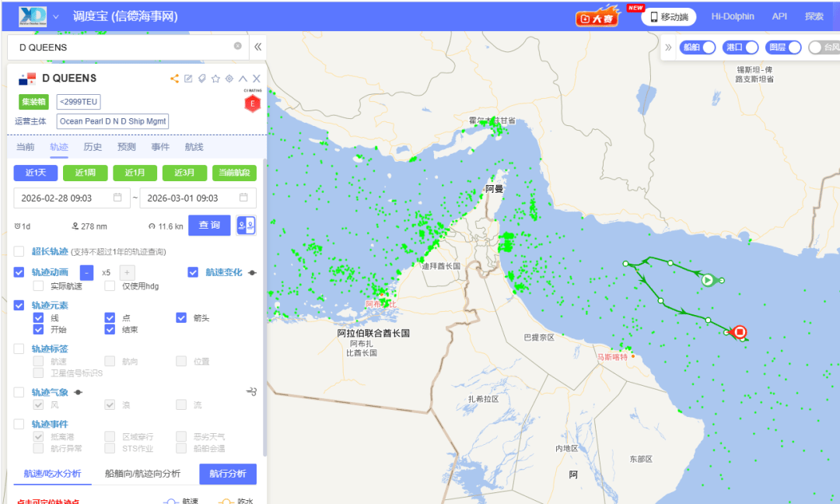Toggle the 船舶 ships layer switch
The height and width of the screenshot is (504, 840).
pos(698,47)
